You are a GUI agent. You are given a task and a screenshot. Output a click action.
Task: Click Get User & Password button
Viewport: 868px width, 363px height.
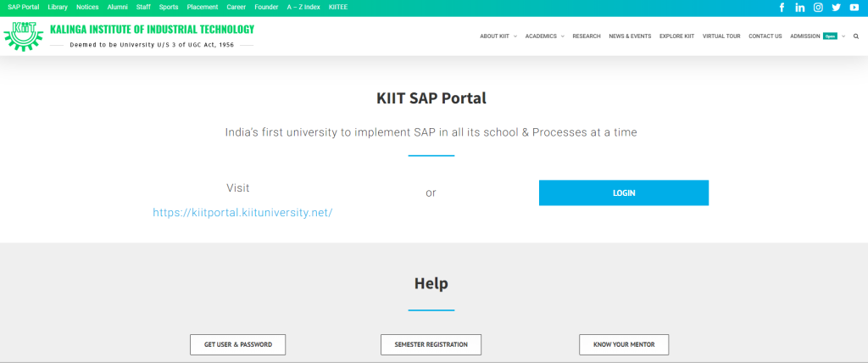[x=238, y=344]
